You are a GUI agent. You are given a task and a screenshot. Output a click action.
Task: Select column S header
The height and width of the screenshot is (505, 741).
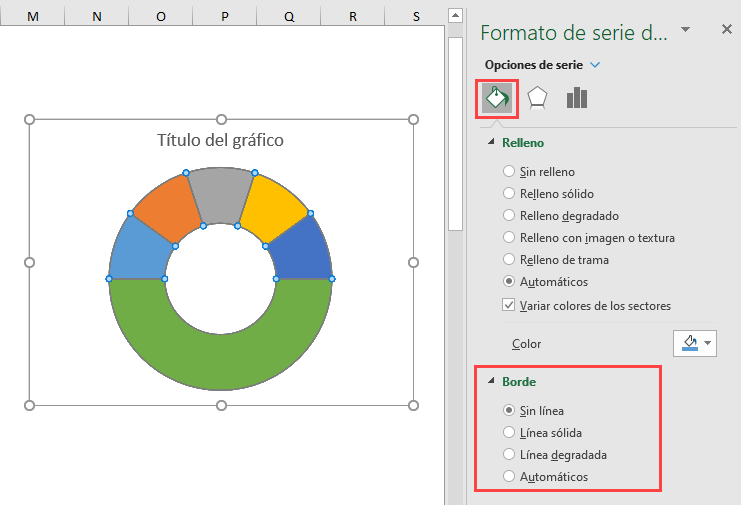(415, 17)
